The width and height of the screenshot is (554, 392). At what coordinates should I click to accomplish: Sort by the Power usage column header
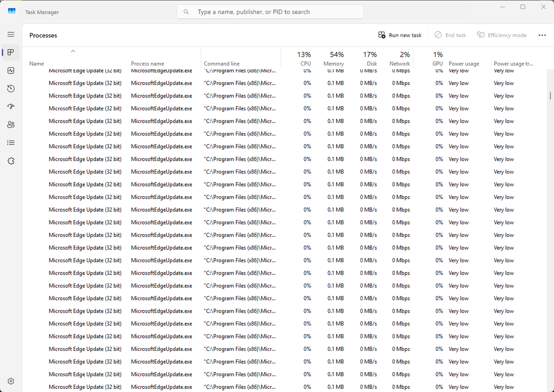click(x=468, y=58)
